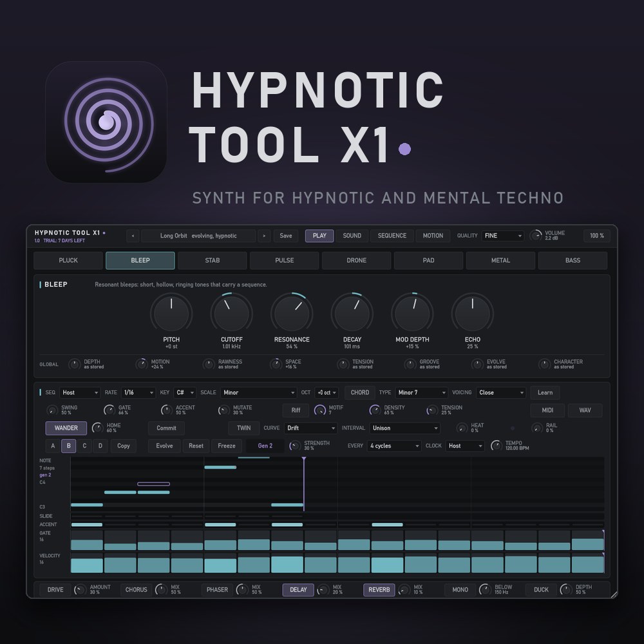Image resolution: width=644 pixels, height=644 pixels.
Task: Click the global Depth knob
Action: pyautogui.click(x=74, y=365)
